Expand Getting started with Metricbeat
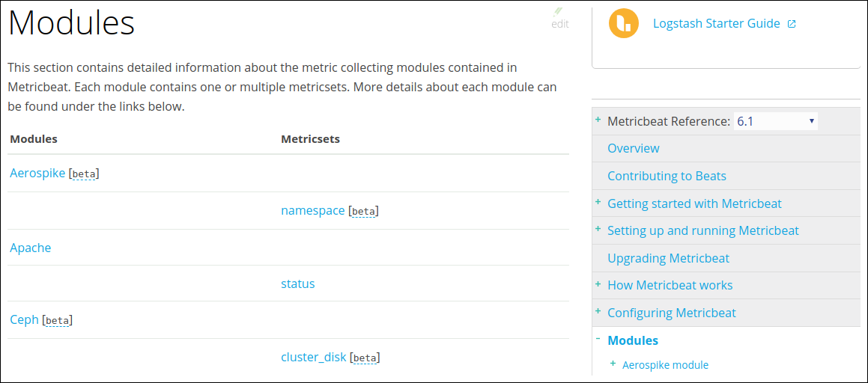868x383 pixels. [598, 202]
